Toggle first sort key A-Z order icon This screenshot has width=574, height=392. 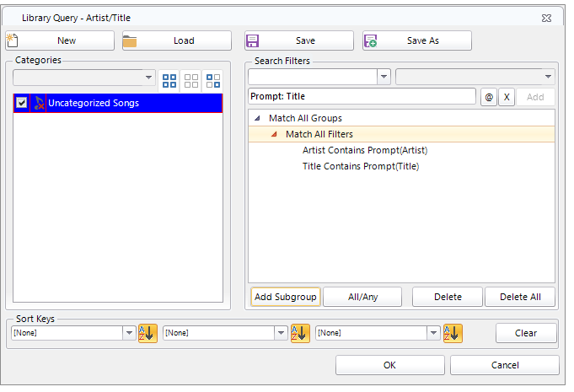(147, 333)
